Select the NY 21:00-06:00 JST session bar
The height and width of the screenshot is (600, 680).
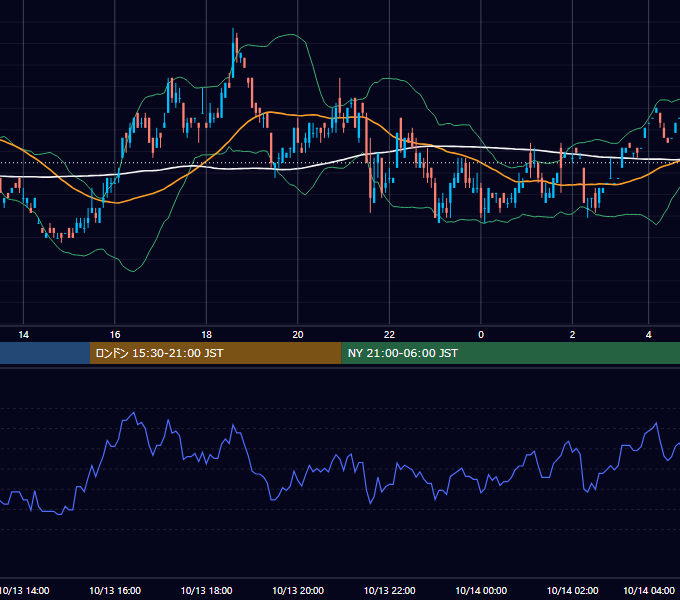click(x=510, y=353)
